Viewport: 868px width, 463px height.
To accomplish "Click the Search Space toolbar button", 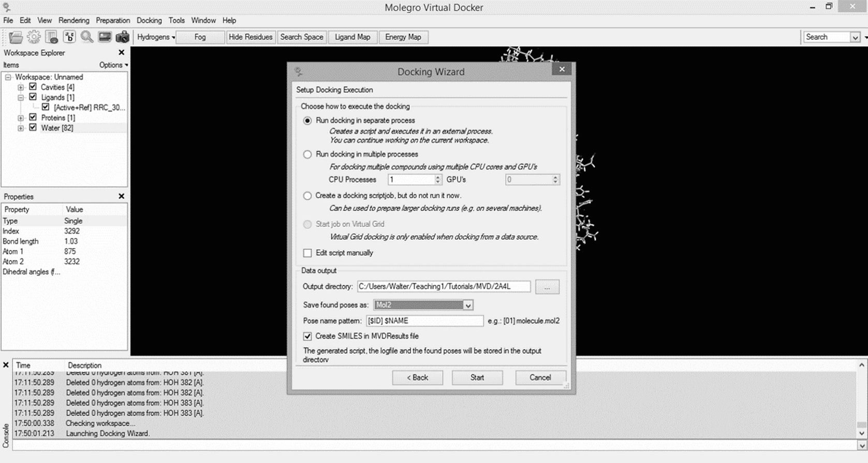I will (302, 37).
